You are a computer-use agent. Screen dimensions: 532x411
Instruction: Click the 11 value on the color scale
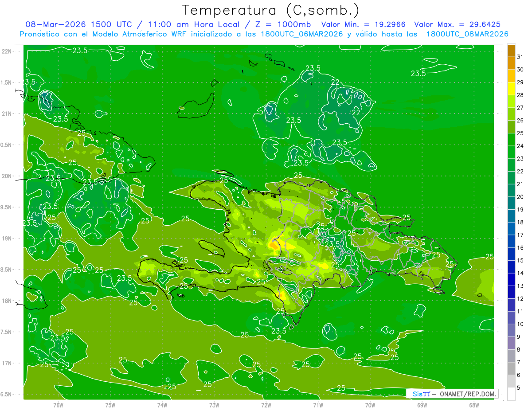coord(520,311)
